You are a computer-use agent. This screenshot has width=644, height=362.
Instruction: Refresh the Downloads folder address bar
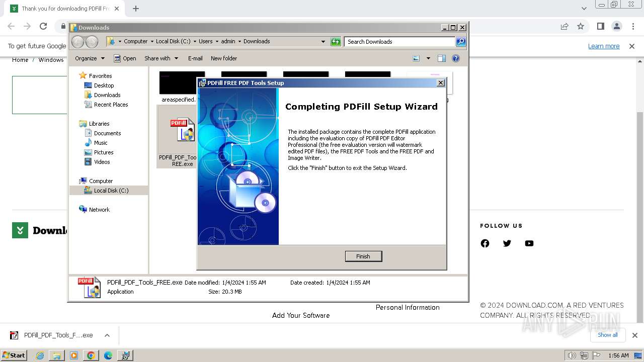click(x=336, y=42)
